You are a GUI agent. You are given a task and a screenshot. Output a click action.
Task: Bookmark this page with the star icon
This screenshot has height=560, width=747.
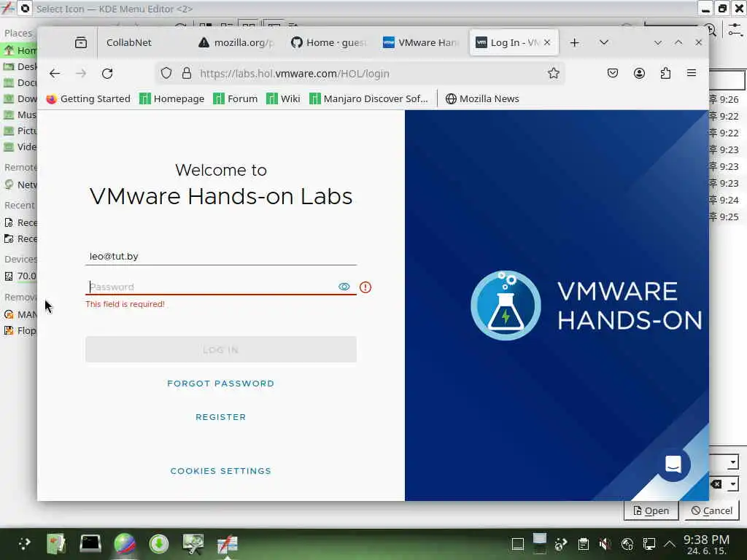click(x=553, y=74)
